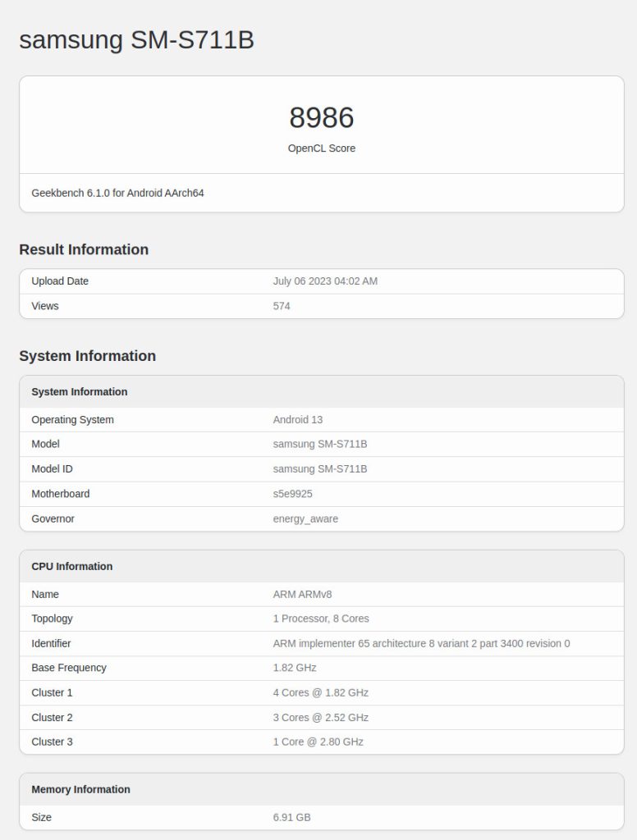Select the Operating System value Android 13

click(x=298, y=419)
